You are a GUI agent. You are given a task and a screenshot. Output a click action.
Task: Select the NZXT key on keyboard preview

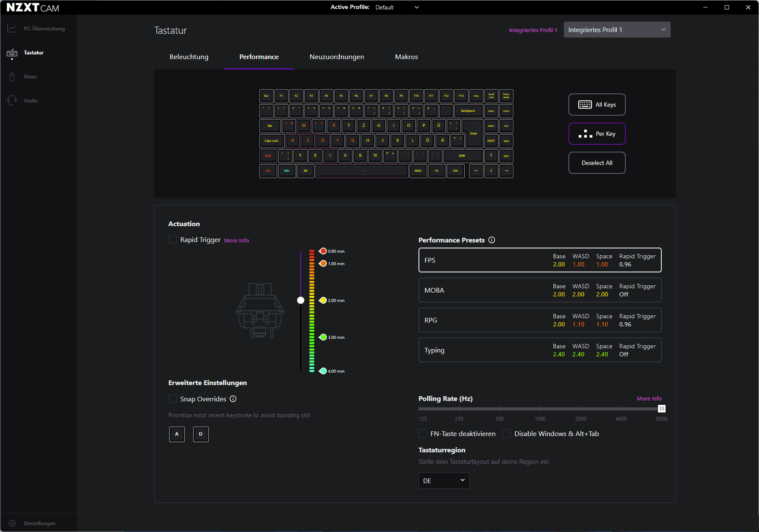pos(491,141)
